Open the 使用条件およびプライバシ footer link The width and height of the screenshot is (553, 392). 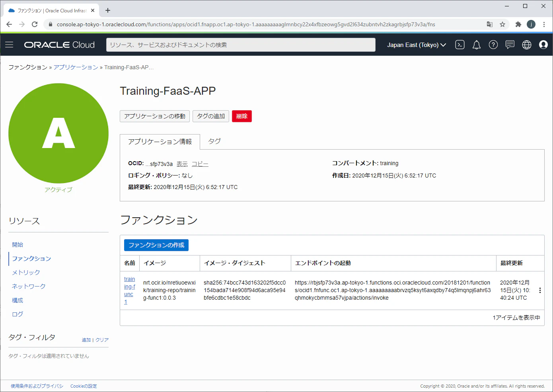[x=37, y=386]
